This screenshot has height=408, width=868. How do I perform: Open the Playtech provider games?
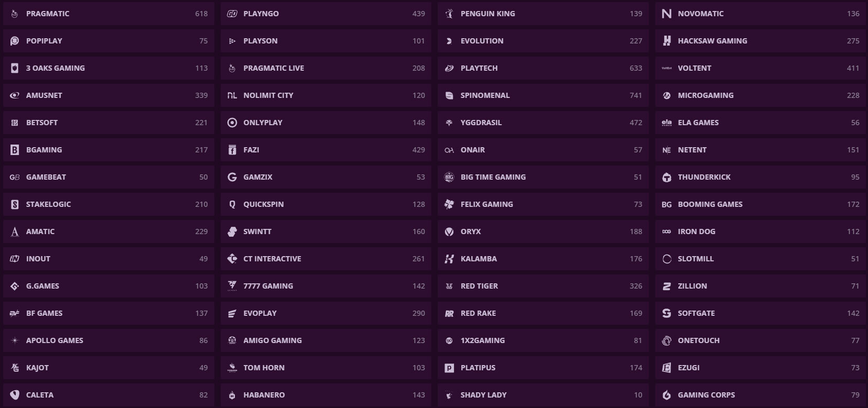tap(542, 68)
